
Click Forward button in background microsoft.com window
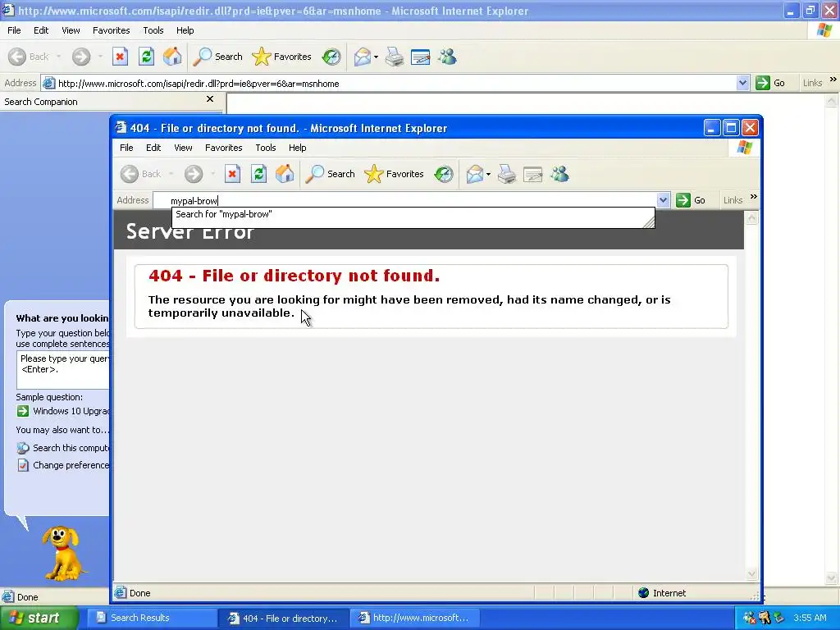tap(81, 57)
